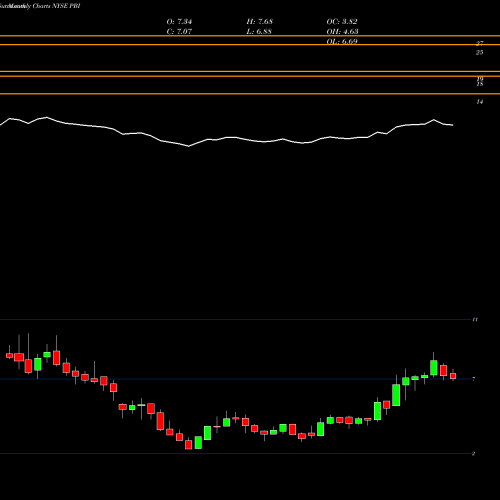Click the 27 price axis label

pyautogui.click(x=480, y=43)
